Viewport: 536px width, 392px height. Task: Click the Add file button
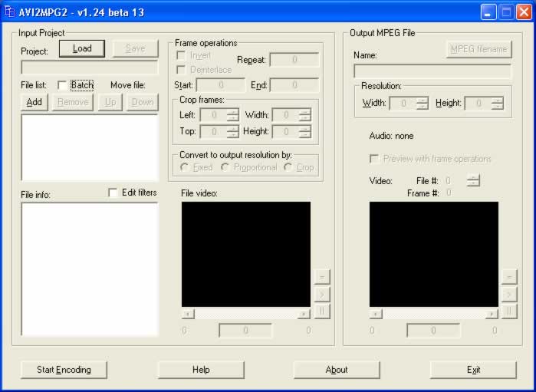click(35, 102)
